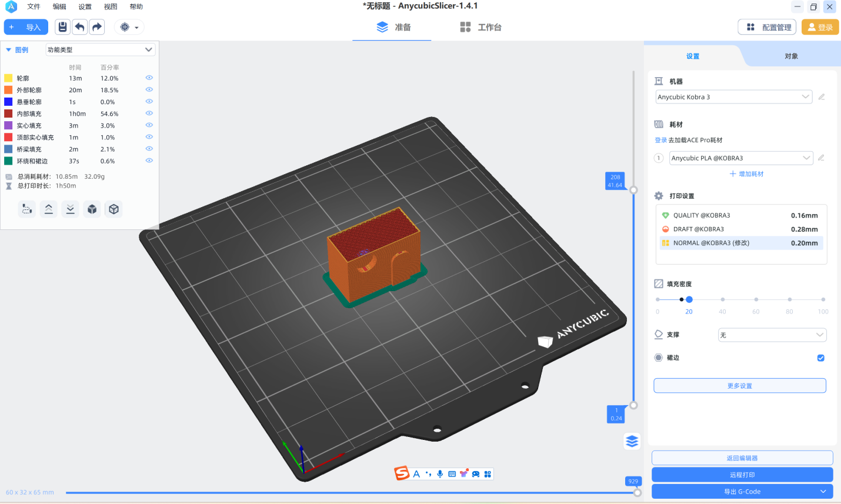Click the redo arrow icon
The height and width of the screenshot is (504, 841).
point(97,27)
